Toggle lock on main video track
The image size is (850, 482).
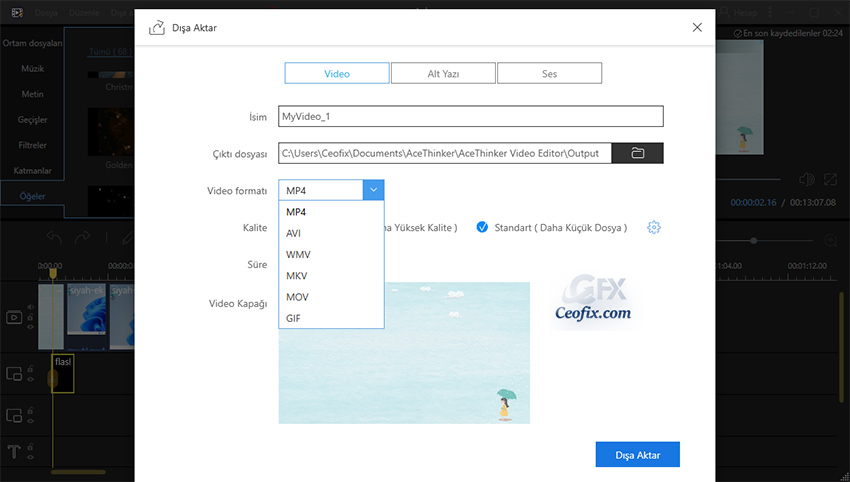31,317
